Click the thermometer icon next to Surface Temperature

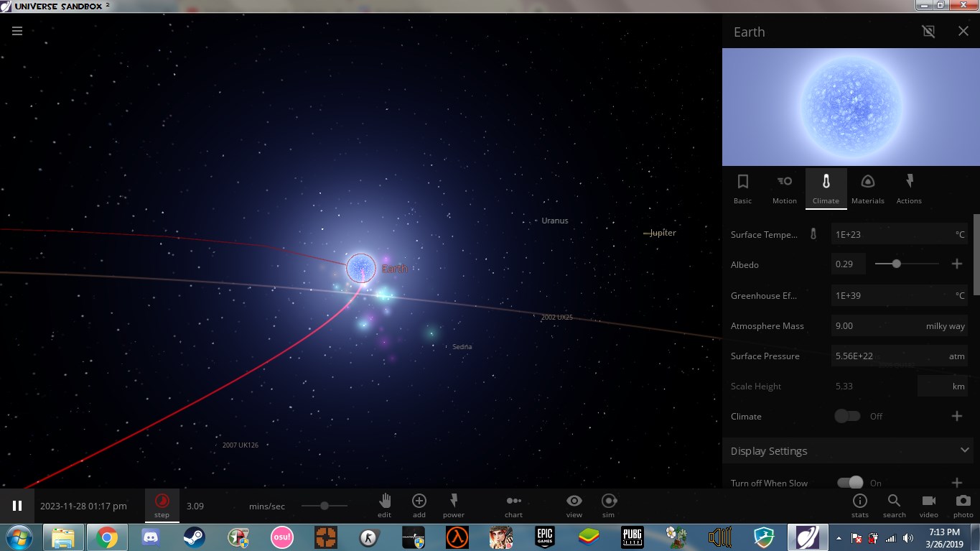(813, 234)
